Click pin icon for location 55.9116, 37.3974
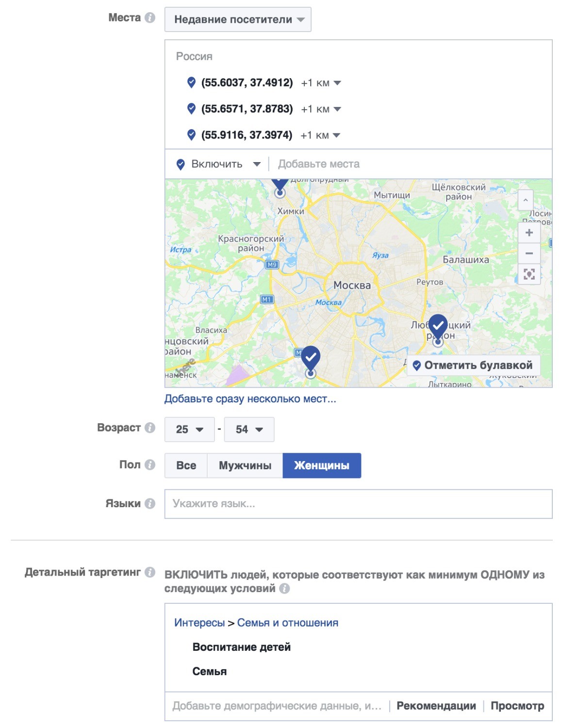562x728 pixels. (x=191, y=135)
